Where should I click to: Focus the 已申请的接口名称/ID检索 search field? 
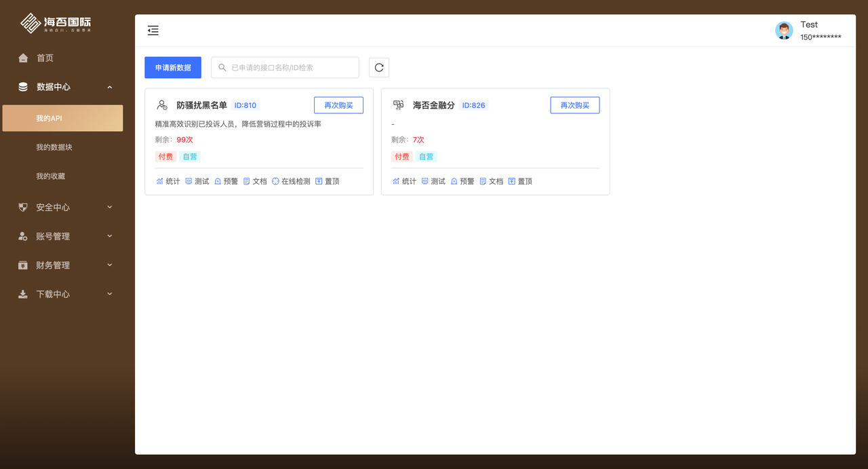[x=285, y=67]
